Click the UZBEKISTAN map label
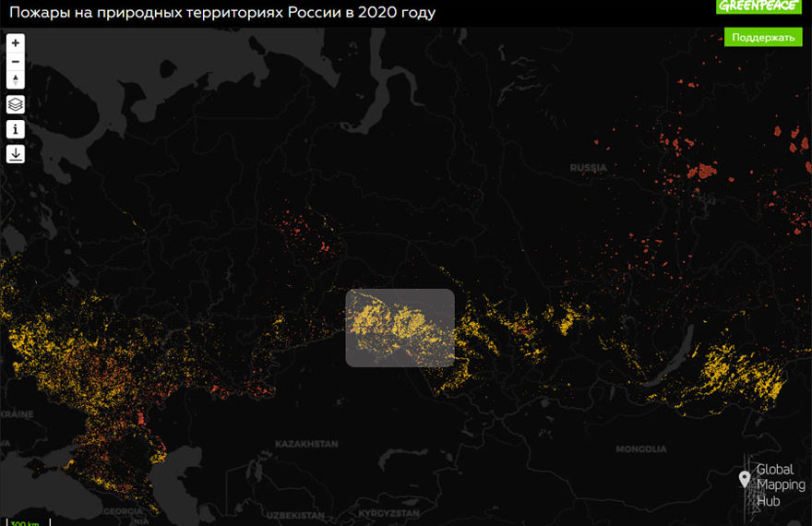 295,513
